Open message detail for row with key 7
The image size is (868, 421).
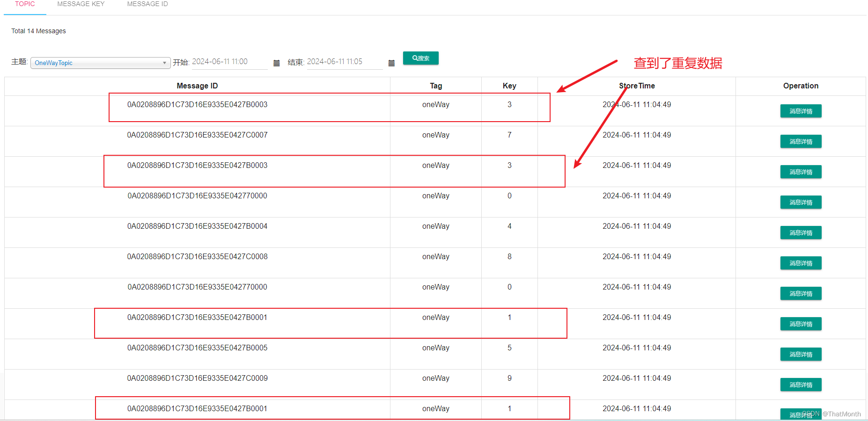pos(801,141)
